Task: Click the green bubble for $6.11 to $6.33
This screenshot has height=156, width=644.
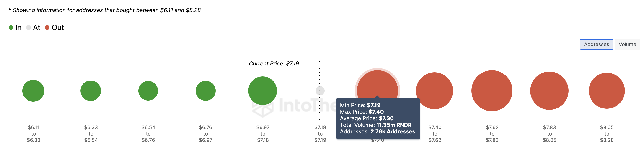Action: pos(33,91)
